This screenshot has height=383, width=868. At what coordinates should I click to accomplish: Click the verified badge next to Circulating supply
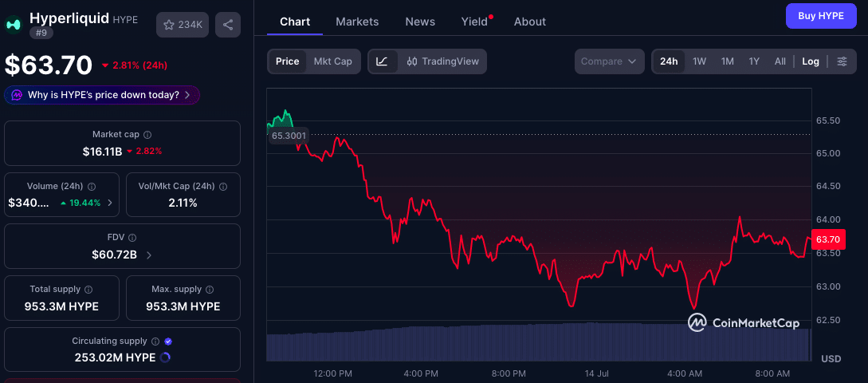click(x=169, y=342)
